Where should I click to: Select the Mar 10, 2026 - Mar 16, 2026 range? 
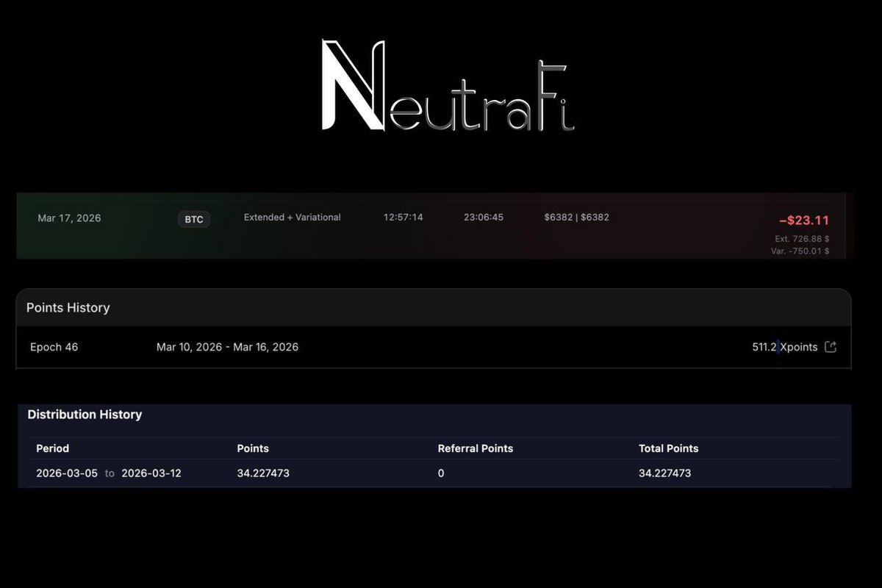(227, 347)
